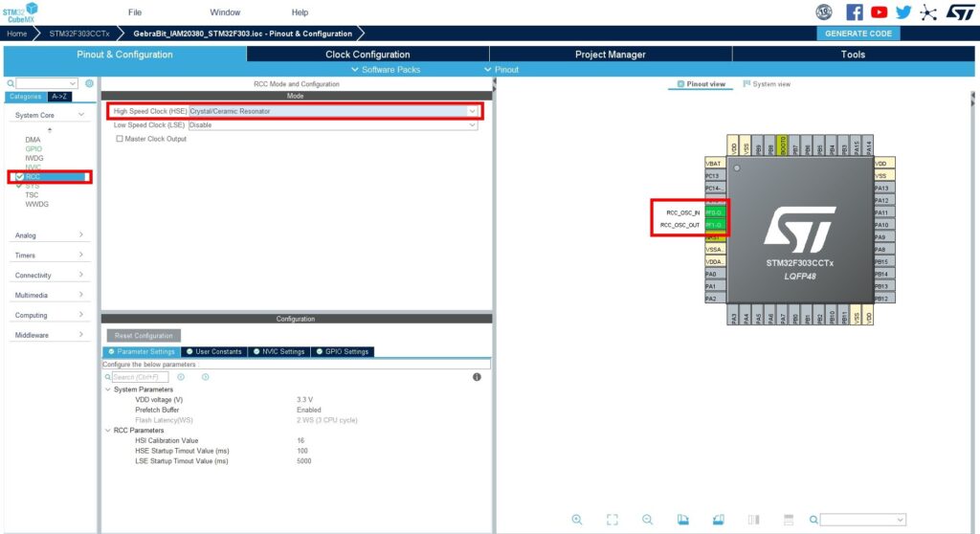Go to Home breadcrumb
The height and width of the screenshot is (534, 980).
17,33
